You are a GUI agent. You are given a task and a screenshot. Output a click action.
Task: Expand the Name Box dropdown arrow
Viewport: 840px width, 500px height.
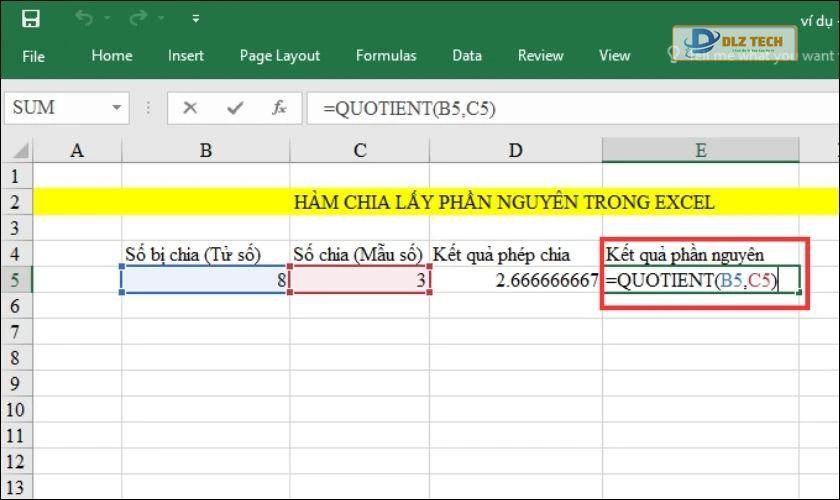[117, 108]
